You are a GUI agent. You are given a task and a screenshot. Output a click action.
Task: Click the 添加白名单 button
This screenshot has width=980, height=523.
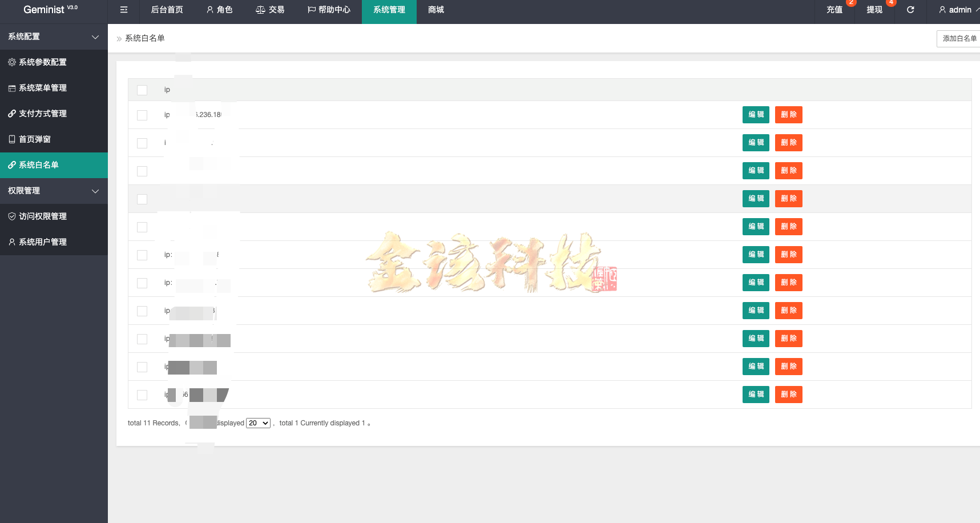tap(959, 38)
